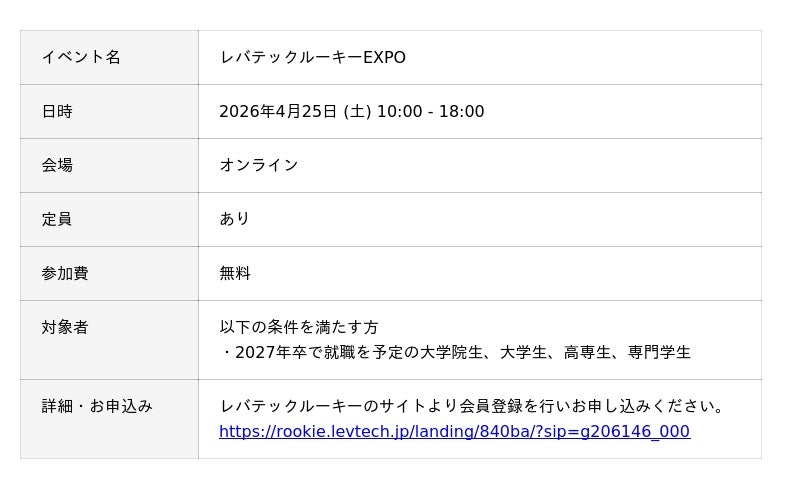Click the 対象者 row label
The image size is (800, 489).
pyautogui.click(x=65, y=328)
